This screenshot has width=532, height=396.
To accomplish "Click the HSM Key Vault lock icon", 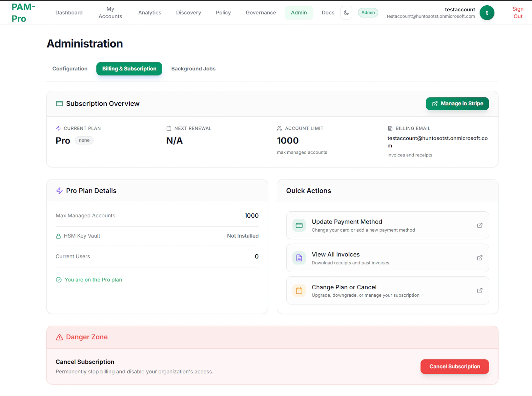I will [x=58, y=236].
